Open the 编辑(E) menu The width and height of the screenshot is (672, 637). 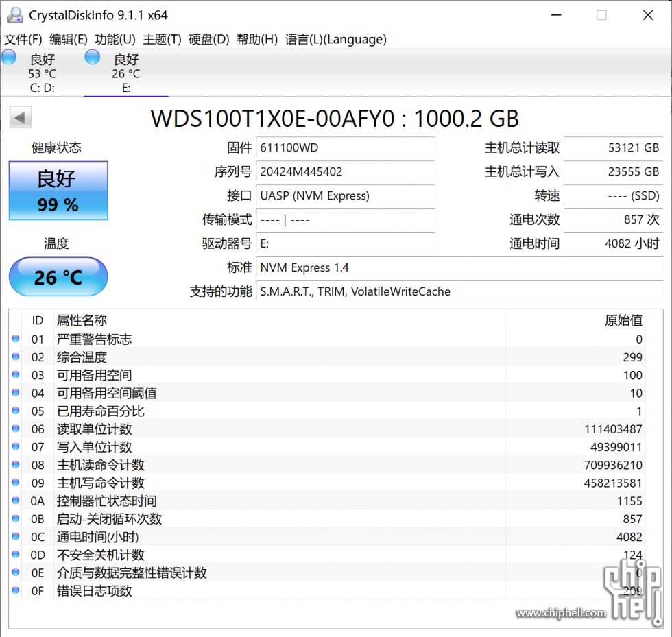(69, 40)
